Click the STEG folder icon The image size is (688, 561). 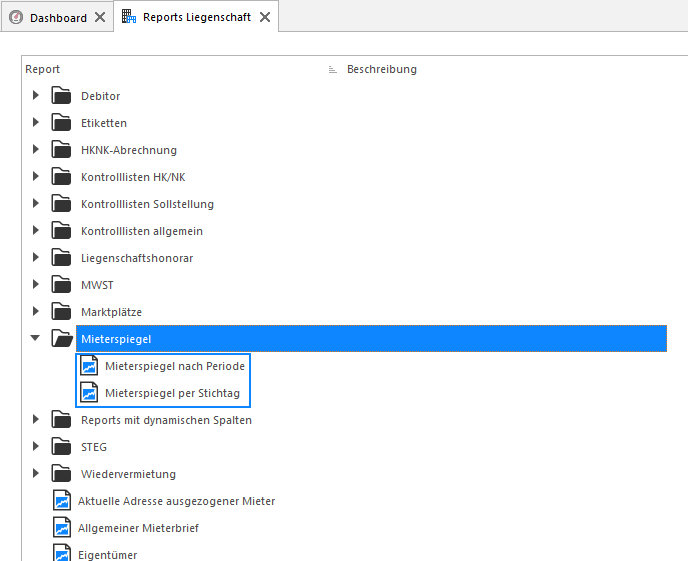[x=61, y=447]
